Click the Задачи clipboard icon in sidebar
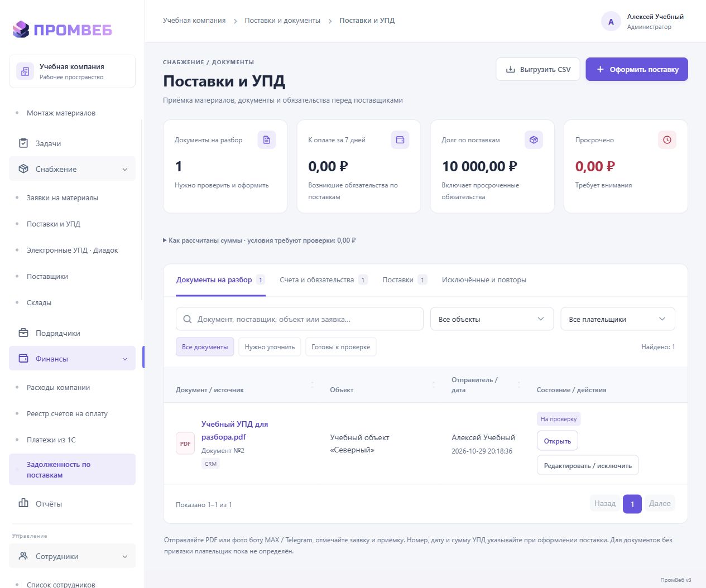 point(23,143)
